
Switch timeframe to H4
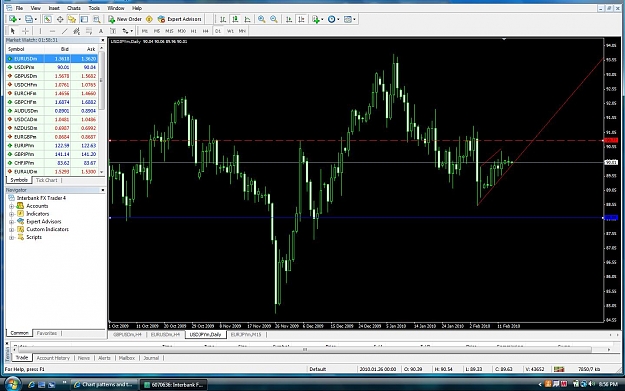pos(206,31)
